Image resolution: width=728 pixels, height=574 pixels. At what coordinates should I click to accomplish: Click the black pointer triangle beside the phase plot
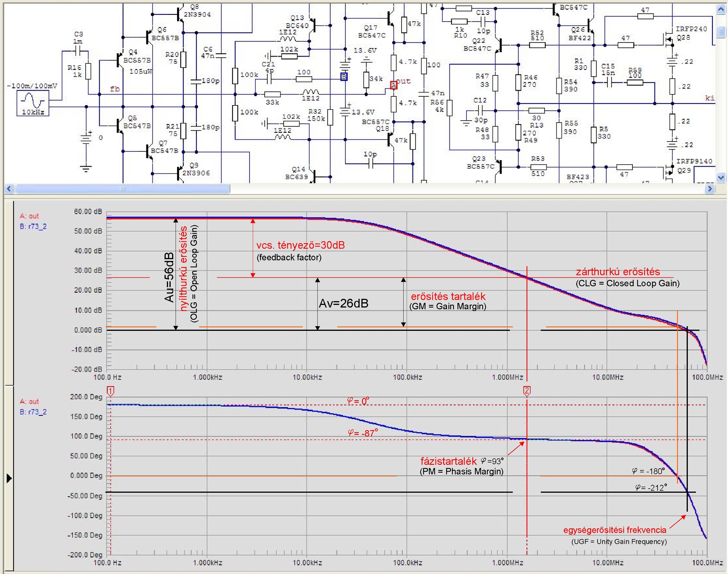(9, 478)
